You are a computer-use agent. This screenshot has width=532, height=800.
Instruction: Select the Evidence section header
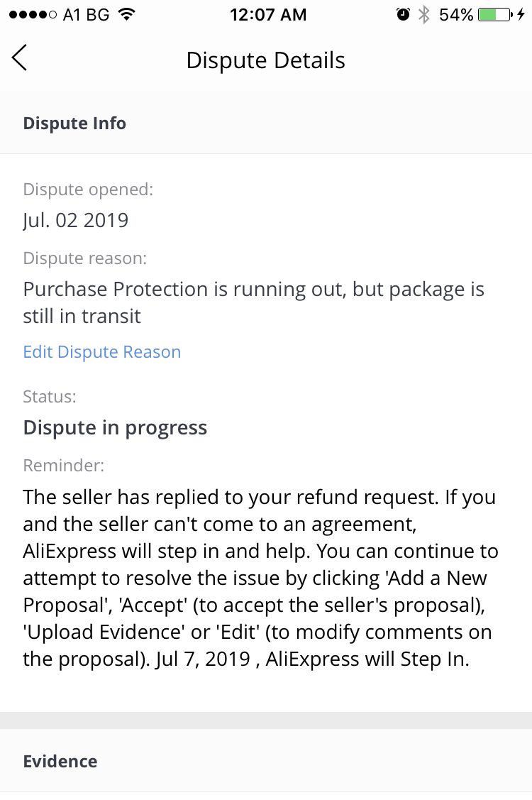coord(60,762)
